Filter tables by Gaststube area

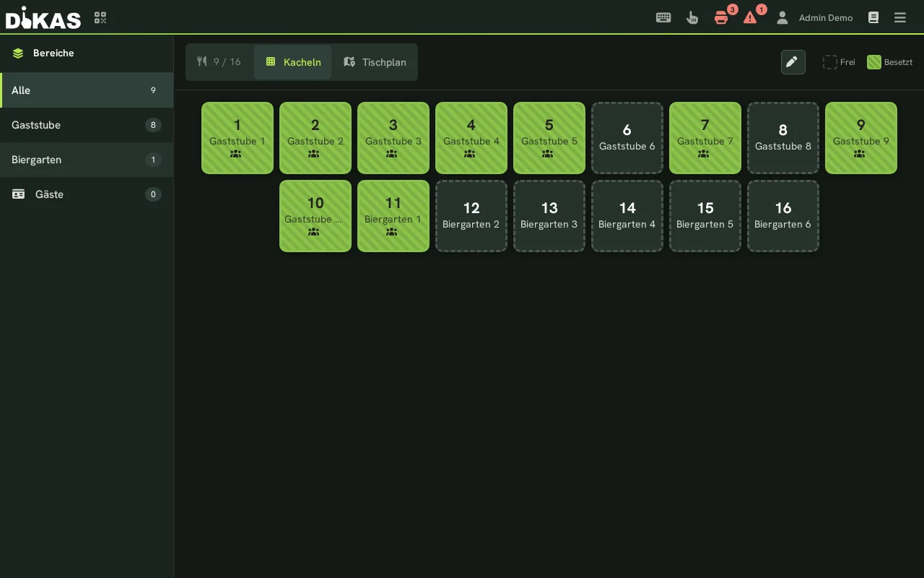pos(87,125)
